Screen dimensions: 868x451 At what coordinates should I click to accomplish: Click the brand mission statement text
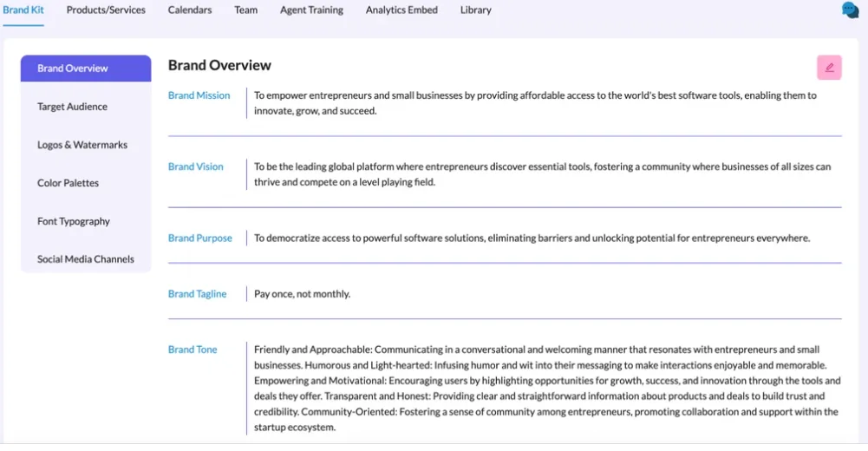(x=535, y=103)
